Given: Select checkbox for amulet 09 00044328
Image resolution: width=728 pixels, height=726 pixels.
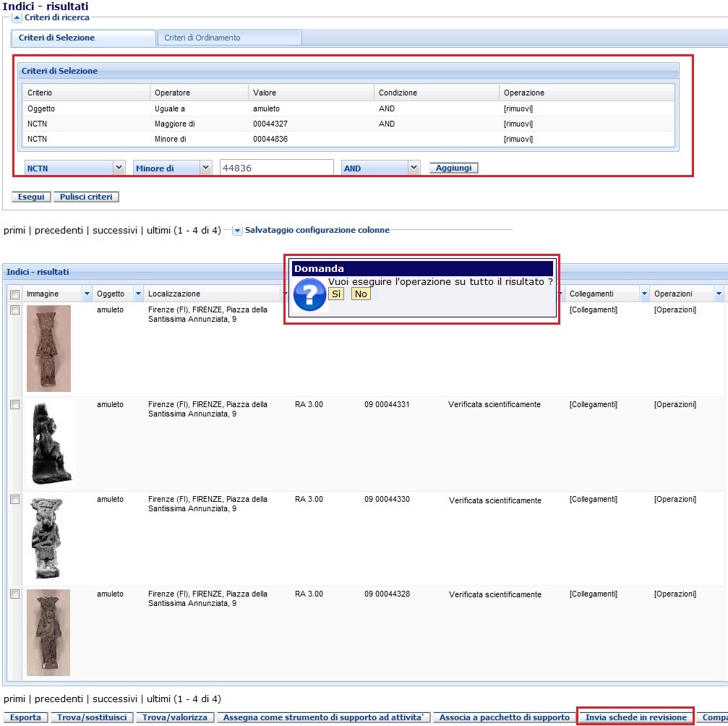Looking at the screenshot, I should [14, 594].
